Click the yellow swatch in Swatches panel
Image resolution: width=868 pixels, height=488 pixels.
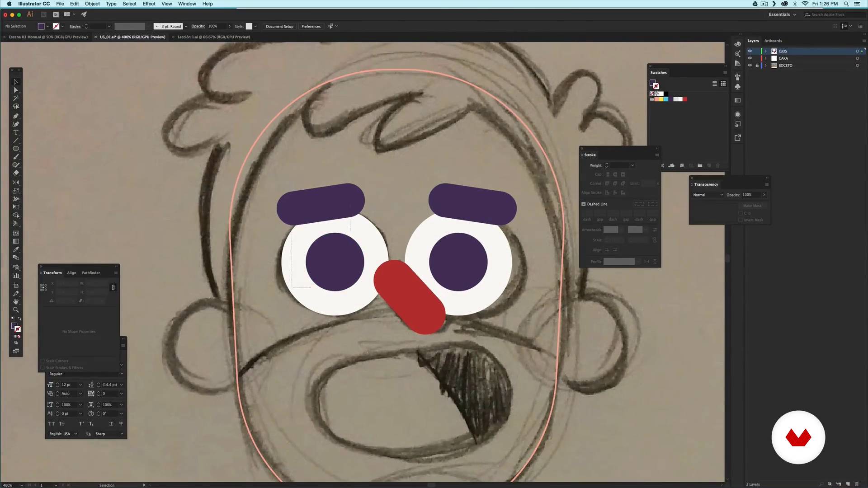click(661, 99)
